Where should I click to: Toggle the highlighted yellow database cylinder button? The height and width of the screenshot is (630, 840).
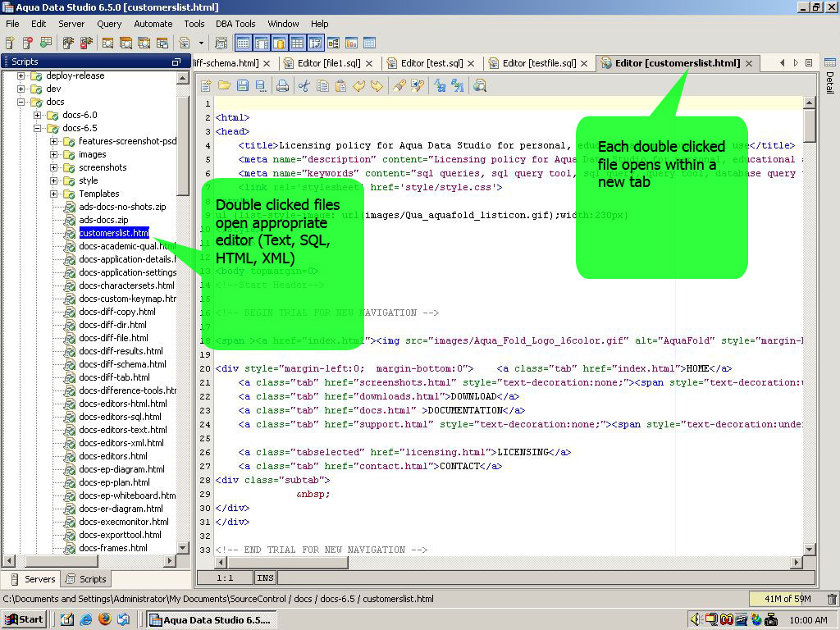(x=279, y=43)
